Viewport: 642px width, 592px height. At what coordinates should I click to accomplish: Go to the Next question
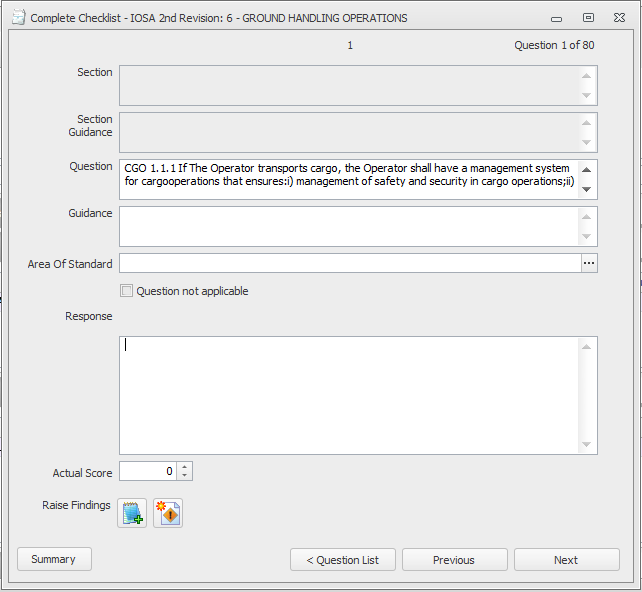point(567,560)
